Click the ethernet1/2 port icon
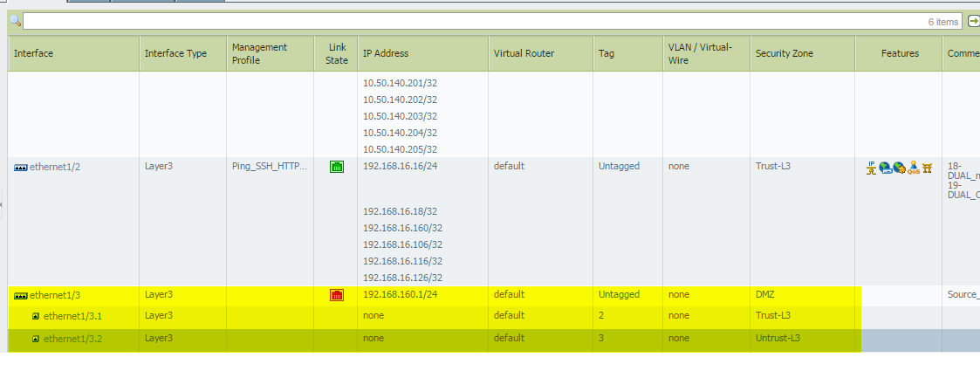Screen dimensions: 980x378 (21, 168)
